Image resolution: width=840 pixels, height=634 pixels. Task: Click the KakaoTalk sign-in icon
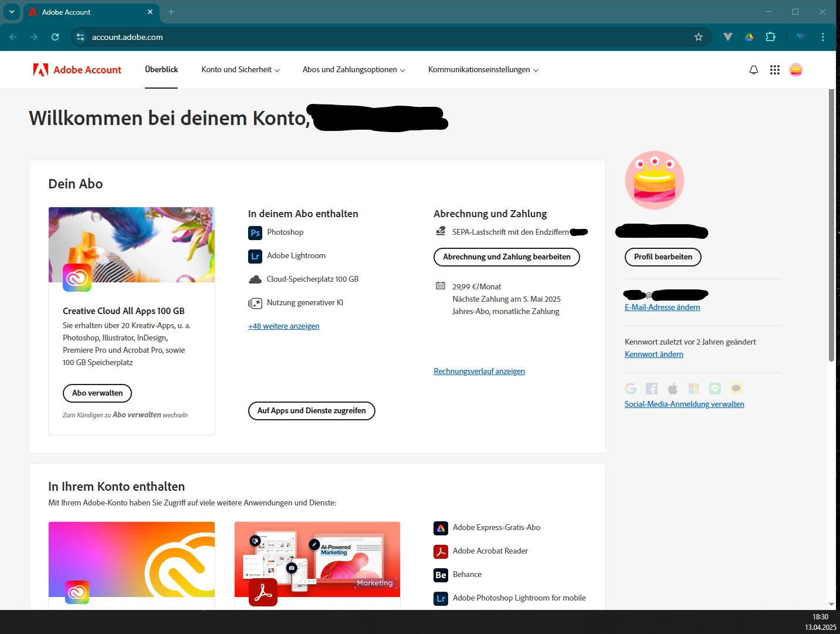pyautogui.click(x=736, y=389)
